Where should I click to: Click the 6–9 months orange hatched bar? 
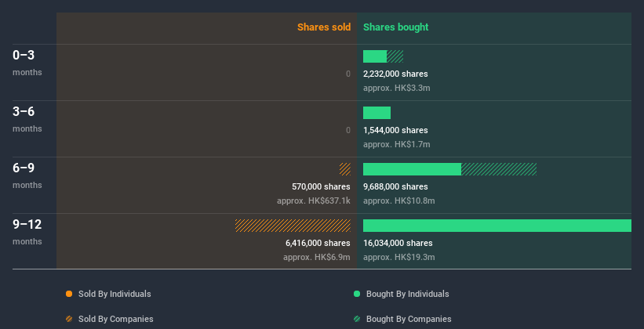(345, 169)
